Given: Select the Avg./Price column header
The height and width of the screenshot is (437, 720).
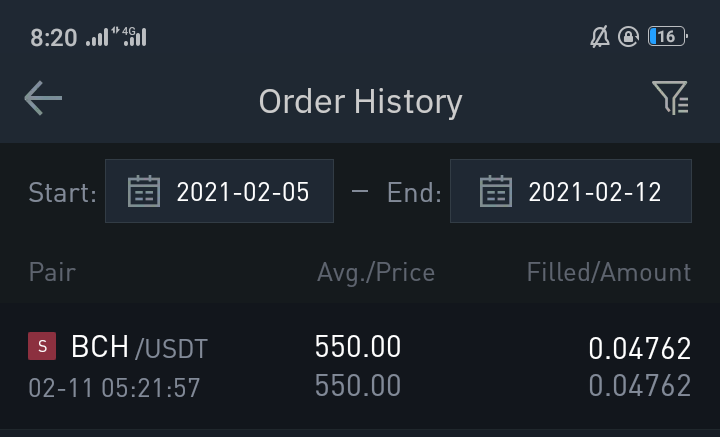Looking at the screenshot, I should (x=376, y=273).
